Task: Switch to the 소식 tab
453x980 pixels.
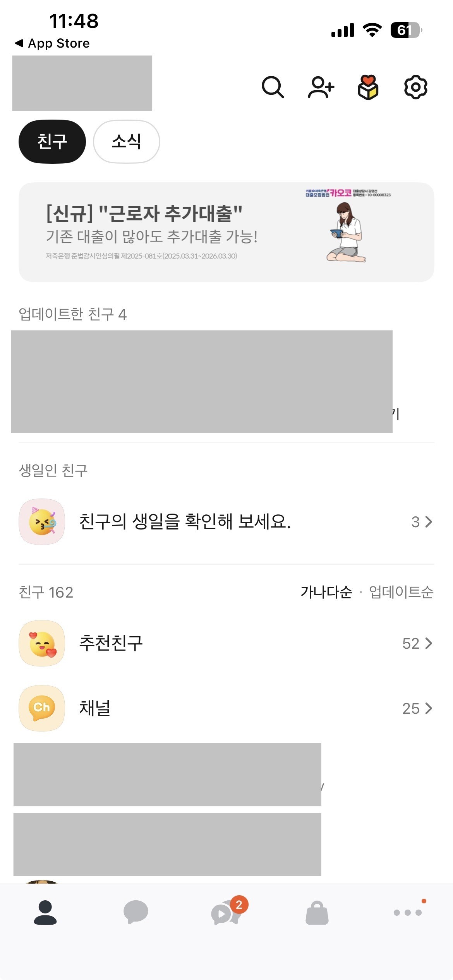Action: [127, 141]
